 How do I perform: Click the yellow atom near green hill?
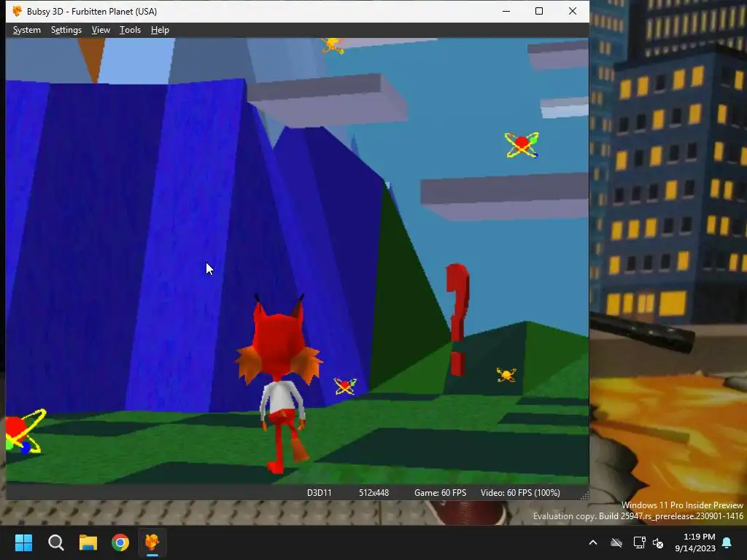tap(506, 375)
